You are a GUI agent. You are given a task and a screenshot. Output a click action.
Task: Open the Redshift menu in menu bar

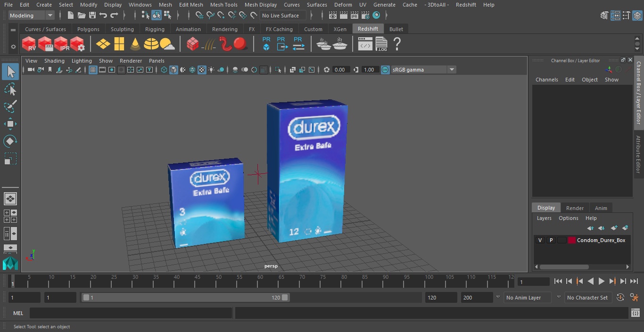[x=466, y=5]
